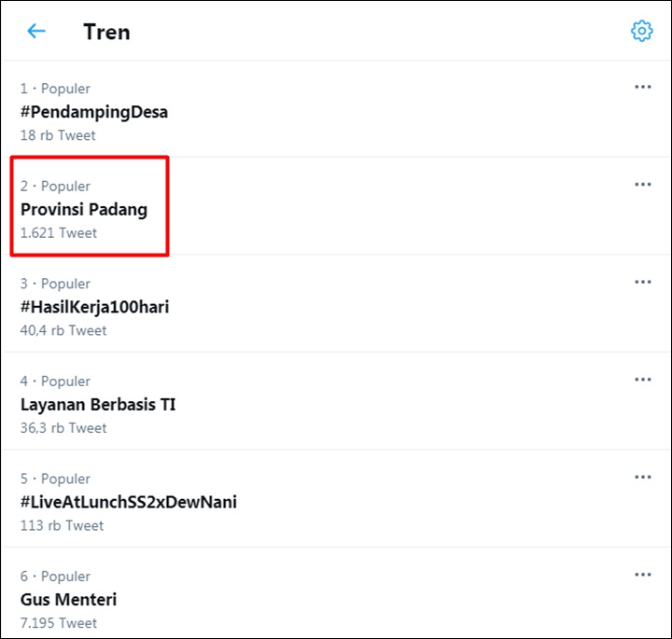Go back using the blue arrow
The width and height of the screenshot is (672, 639).
(x=36, y=32)
